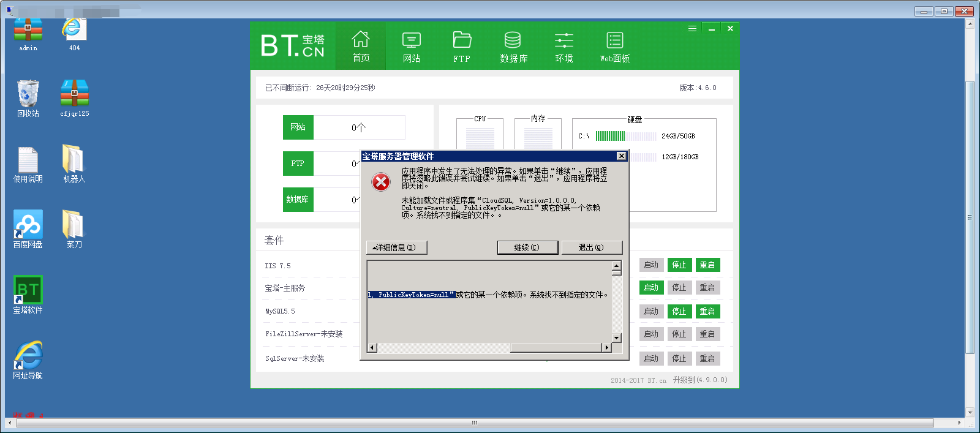Viewport: 980px width, 433px height.
Task: Click the pin icon in remote session title bar
Action: tap(9, 10)
